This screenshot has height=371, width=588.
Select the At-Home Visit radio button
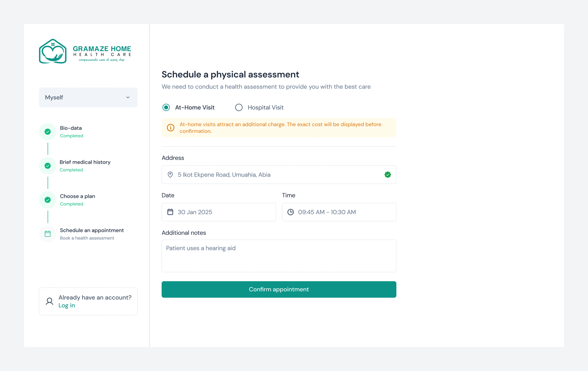pos(166,107)
